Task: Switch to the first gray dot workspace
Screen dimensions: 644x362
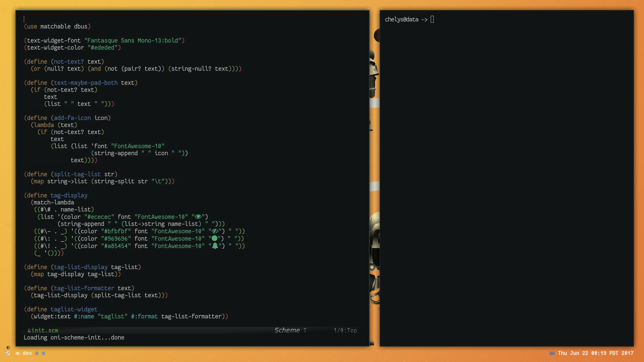Action: coord(37,353)
